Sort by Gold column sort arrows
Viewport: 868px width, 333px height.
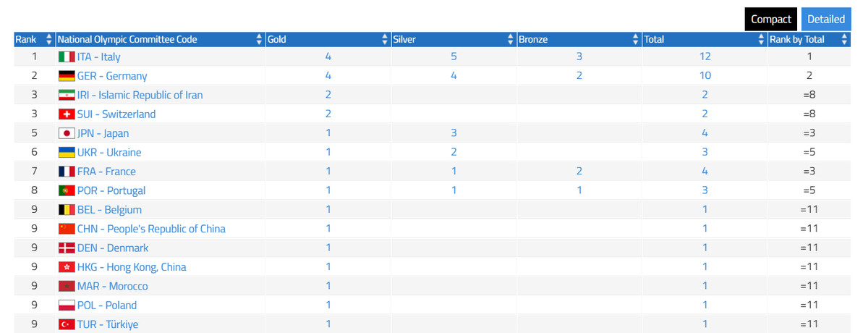(385, 40)
